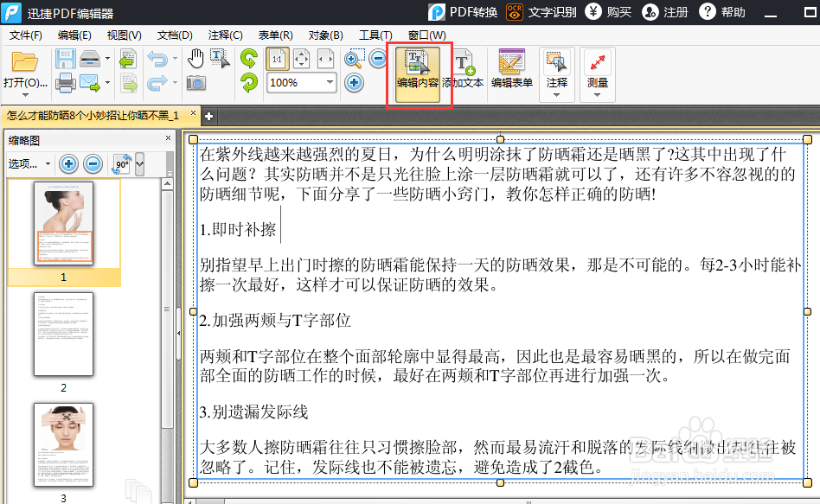Click the actual size 1:1 view icon
This screenshot has width=820, height=504.
tap(279, 58)
